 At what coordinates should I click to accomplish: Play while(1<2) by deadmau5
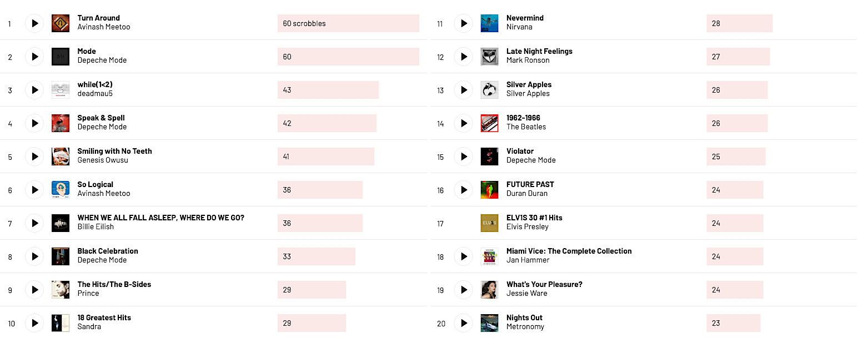pos(34,90)
